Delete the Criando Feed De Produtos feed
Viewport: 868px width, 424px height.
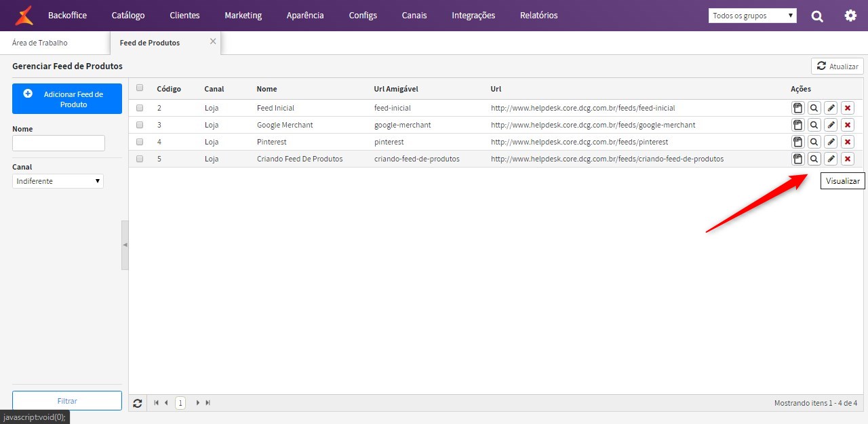point(848,159)
